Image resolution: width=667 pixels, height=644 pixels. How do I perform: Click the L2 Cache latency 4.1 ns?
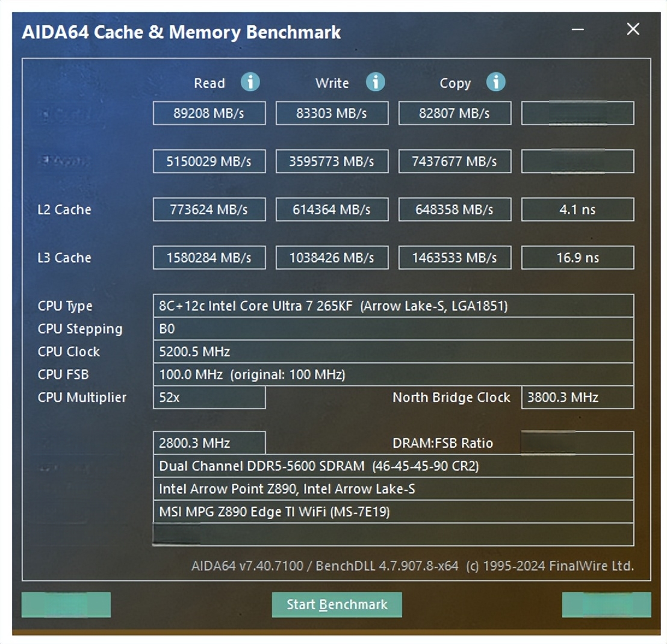click(x=578, y=209)
